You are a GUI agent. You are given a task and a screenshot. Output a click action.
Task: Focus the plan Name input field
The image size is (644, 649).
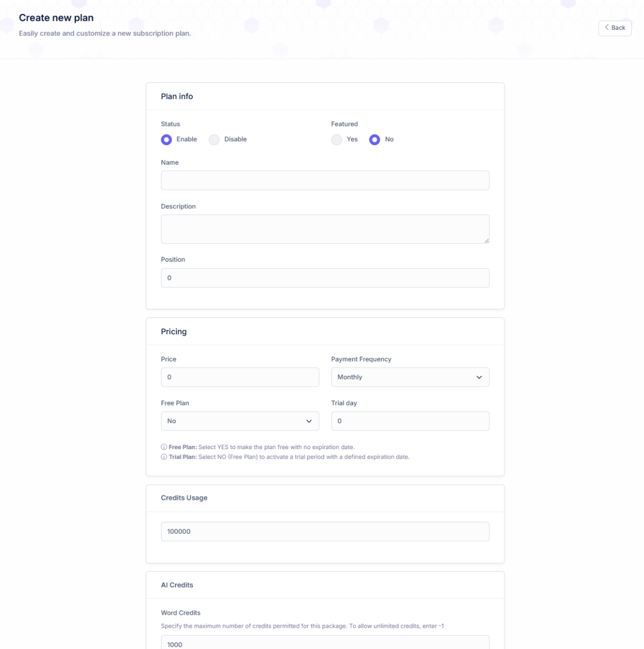[325, 181]
